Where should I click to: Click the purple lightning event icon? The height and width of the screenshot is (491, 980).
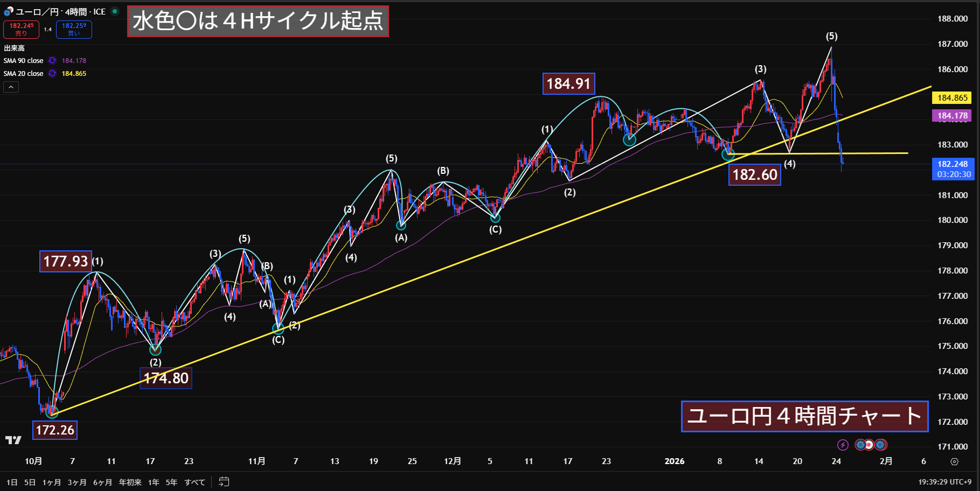tap(843, 445)
